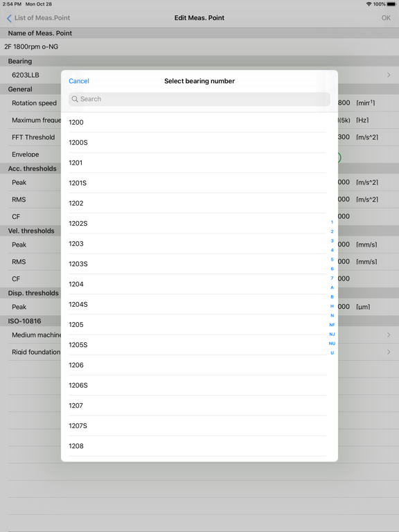Go back to List of Meas.Point
399x532 pixels.
pos(38,18)
